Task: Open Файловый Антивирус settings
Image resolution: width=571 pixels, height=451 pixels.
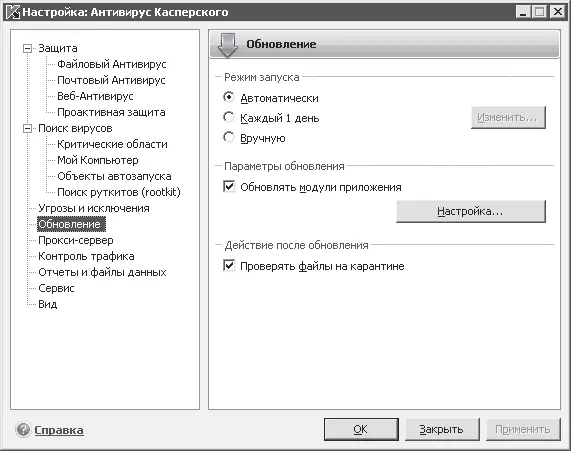Action: 111,64
